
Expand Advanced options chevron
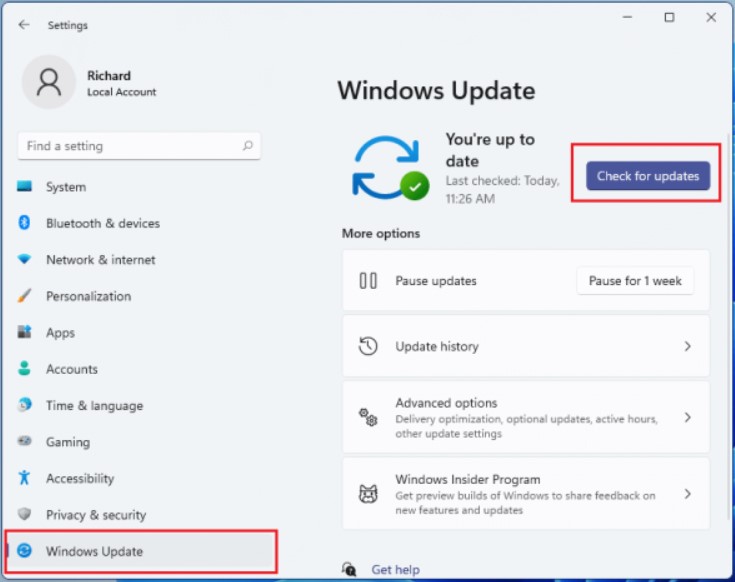687,417
